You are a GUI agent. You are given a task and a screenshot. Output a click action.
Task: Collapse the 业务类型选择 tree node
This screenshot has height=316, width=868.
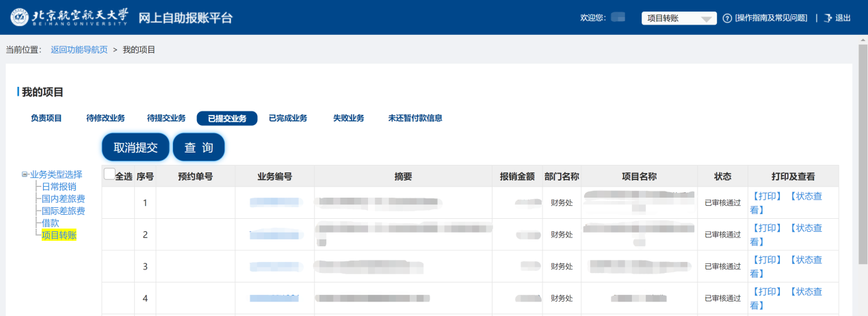tap(25, 174)
